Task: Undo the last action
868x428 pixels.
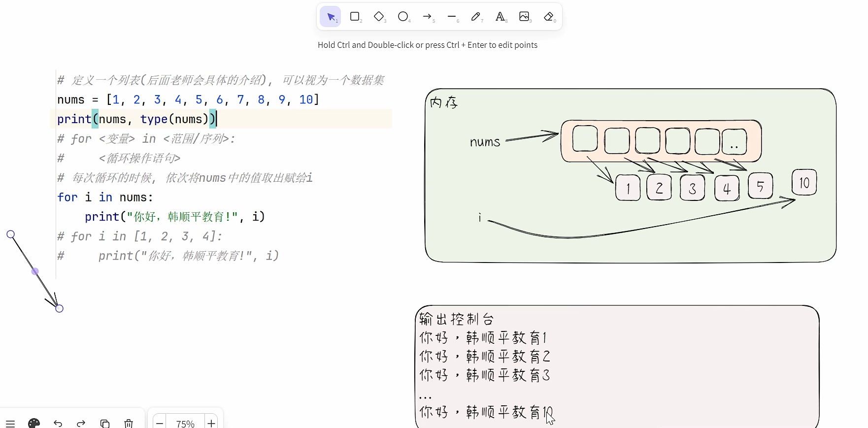Action: (x=58, y=423)
